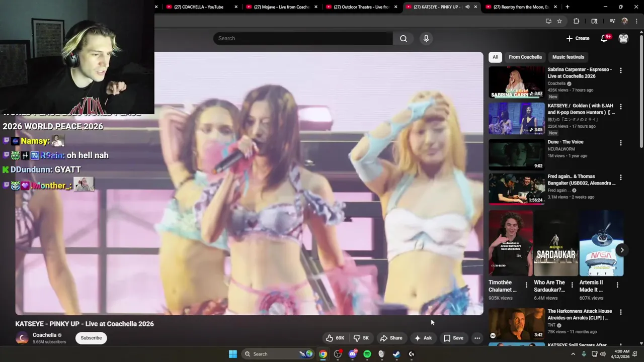Screen dimensions: 644x362
Task: Open the account avatar menu on YouTube
Action: pos(623,38)
